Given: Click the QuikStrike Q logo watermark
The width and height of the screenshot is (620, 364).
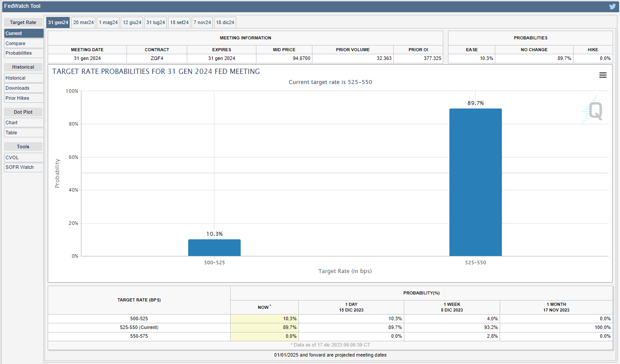Looking at the screenshot, I should (594, 110).
